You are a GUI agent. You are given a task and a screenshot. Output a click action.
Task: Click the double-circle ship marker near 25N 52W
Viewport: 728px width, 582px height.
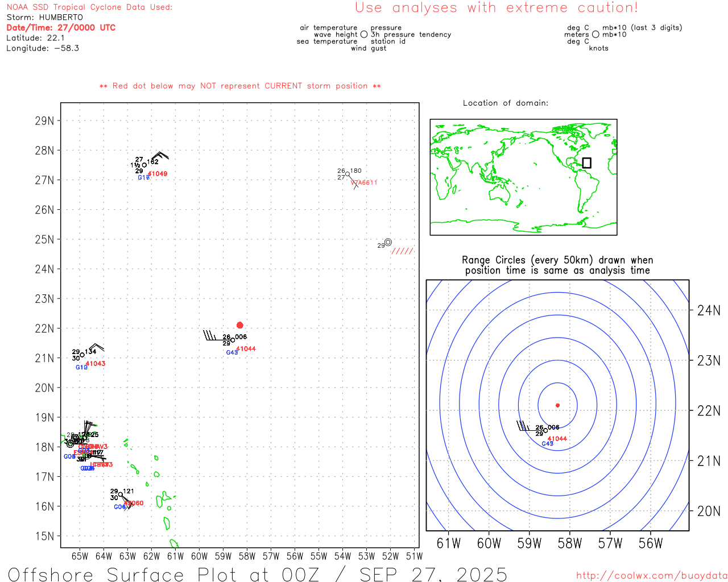pyautogui.click(x=388, y=242)
